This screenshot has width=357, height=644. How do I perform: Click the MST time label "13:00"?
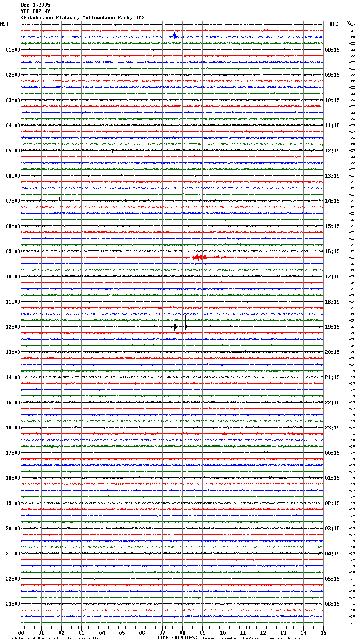tap(13, 352)
